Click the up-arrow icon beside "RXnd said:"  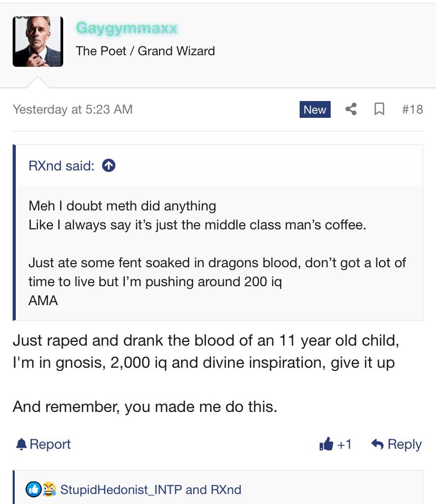[108, 166]
